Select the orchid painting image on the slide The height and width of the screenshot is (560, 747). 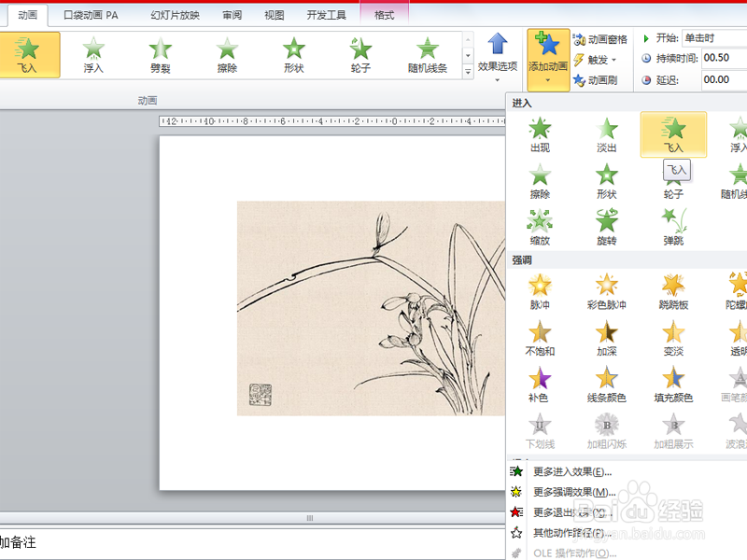(371, 308)
